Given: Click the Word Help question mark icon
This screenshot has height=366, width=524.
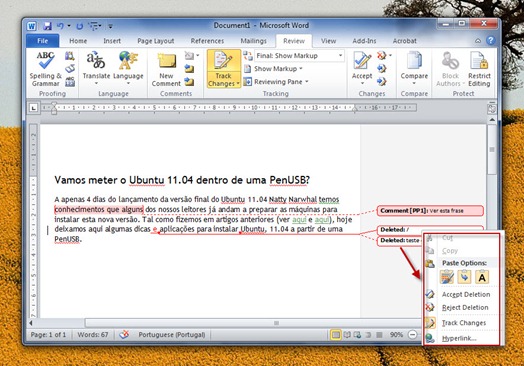Looking at the screenshot, I should 491,40.
